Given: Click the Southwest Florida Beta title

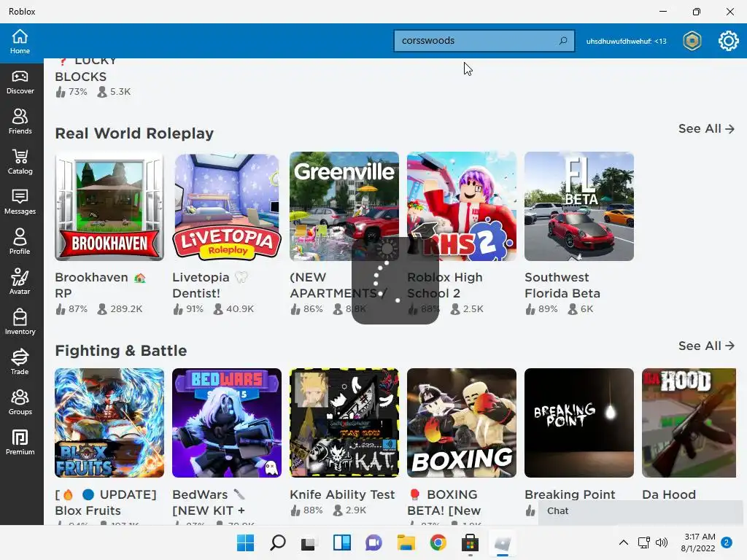Looking at the screenshot, I should pos(562,285).
